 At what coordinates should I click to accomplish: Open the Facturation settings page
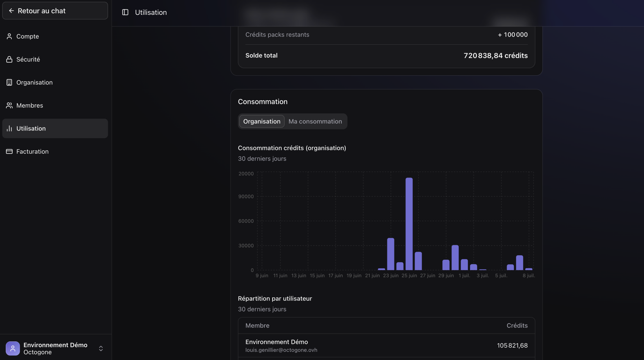click(x=55, y=151)
